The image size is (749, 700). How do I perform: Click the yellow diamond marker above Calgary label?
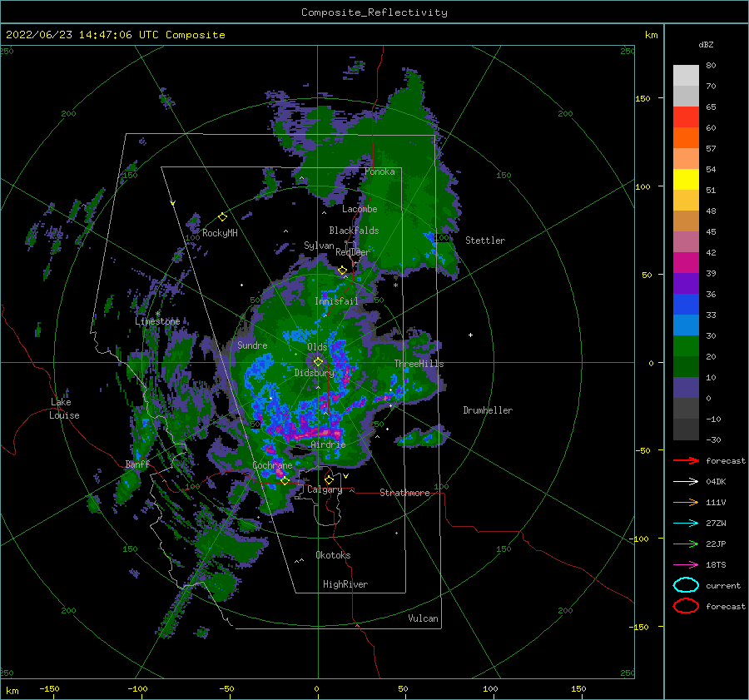tap(329, 479)
